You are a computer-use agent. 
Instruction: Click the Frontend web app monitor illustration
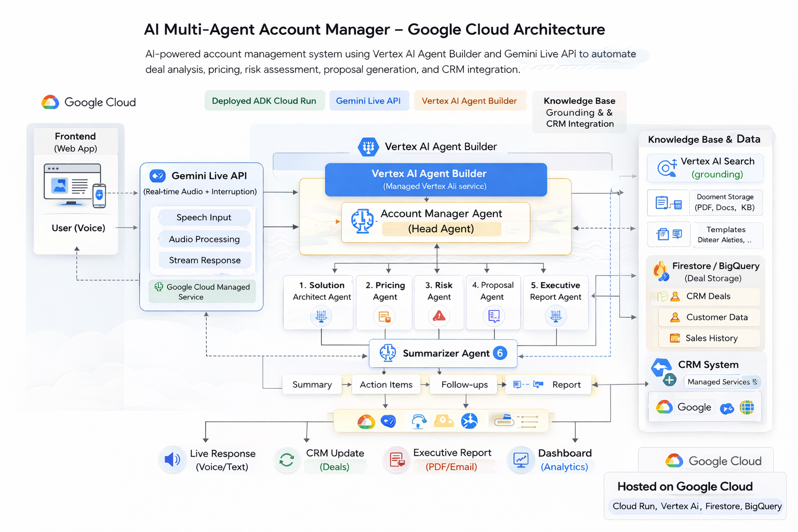point(75,185)
